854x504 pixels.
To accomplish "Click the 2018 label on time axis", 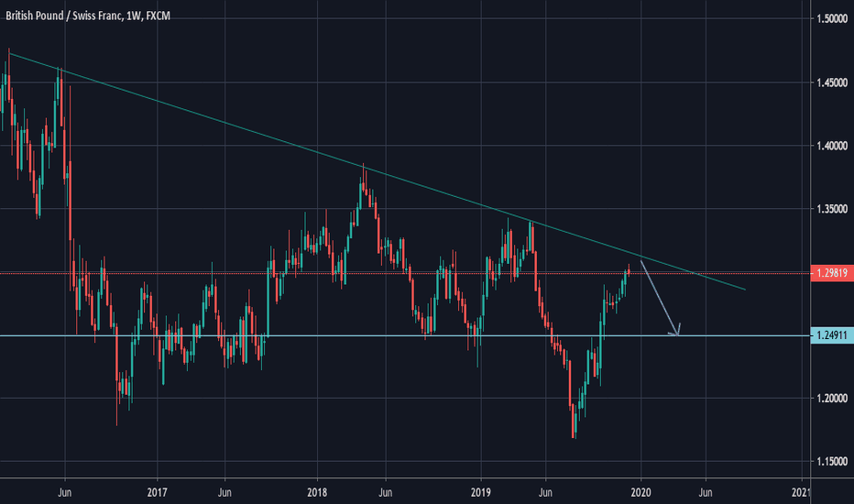I will point(317,493).
